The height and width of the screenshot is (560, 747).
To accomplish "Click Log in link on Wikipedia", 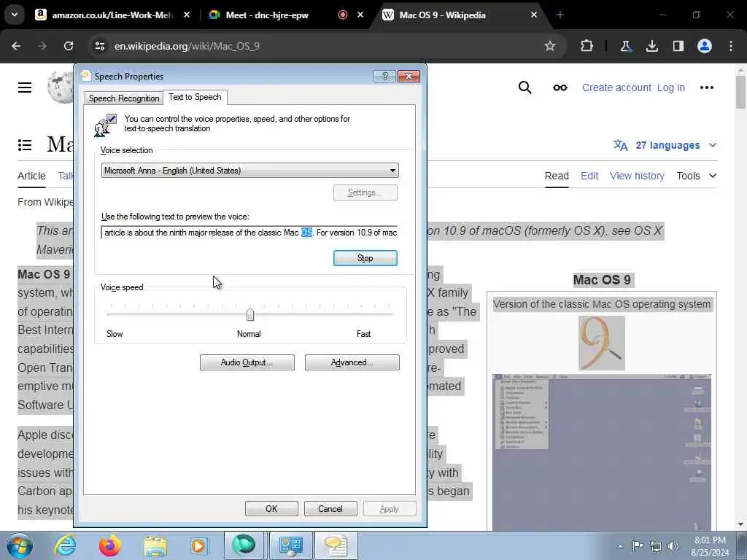I will point(671,87).
